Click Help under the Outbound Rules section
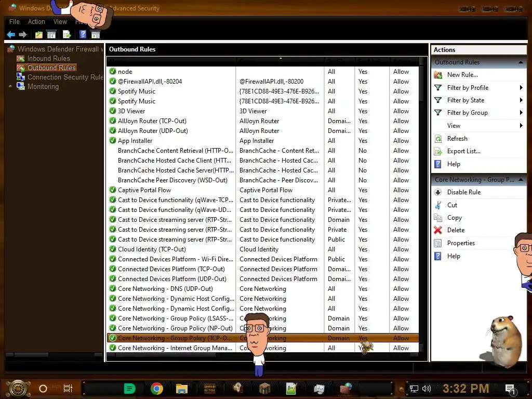Screen dimensions: 532x399 [454, 164]
